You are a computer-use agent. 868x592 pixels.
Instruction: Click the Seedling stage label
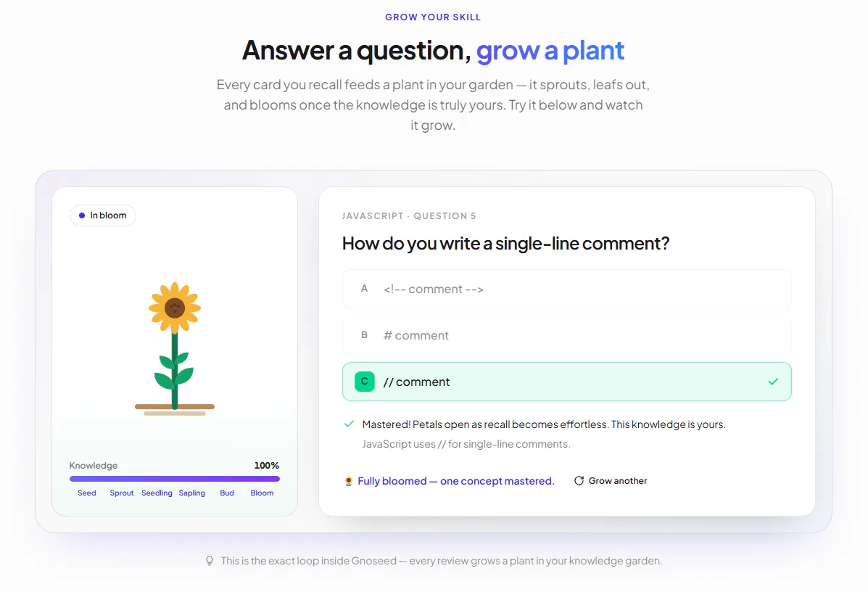157,493
